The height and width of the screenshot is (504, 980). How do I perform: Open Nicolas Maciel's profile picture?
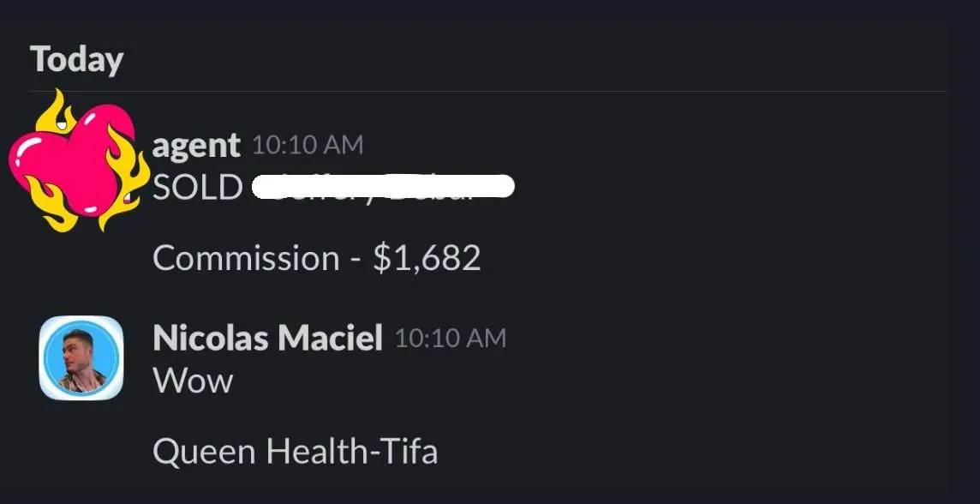[x=81, y=357]
